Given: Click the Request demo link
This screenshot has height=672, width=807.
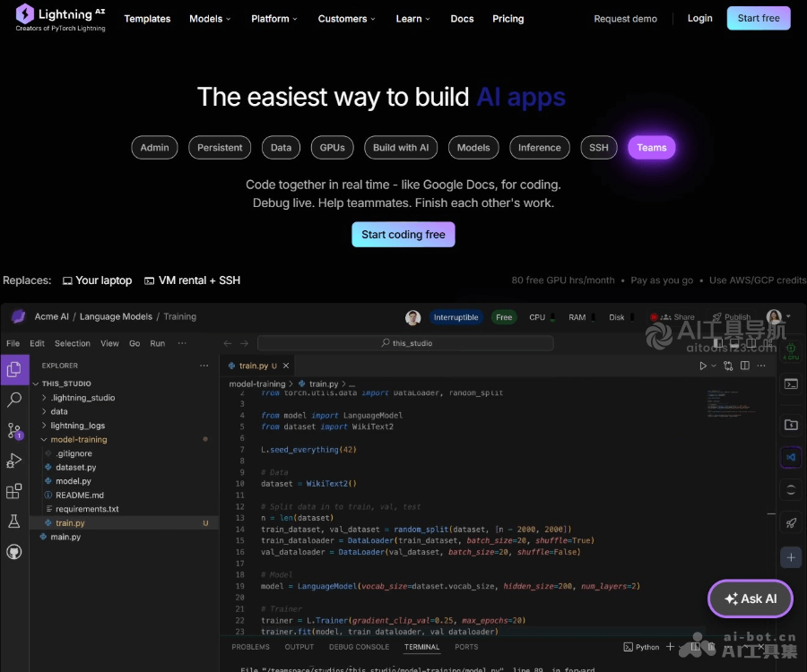Looking at the screenshot, I should [625, 19].
